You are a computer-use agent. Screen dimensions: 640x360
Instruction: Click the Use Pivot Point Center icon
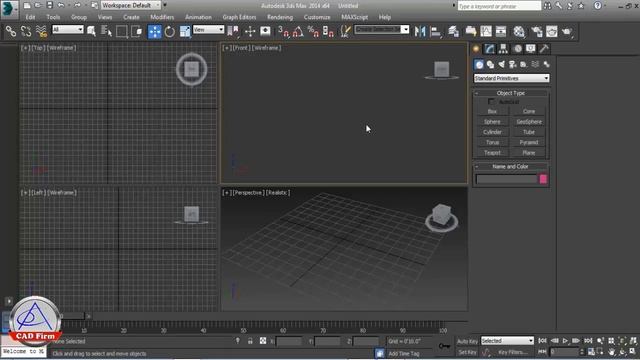pyautogui.click(x=233, y=31)
